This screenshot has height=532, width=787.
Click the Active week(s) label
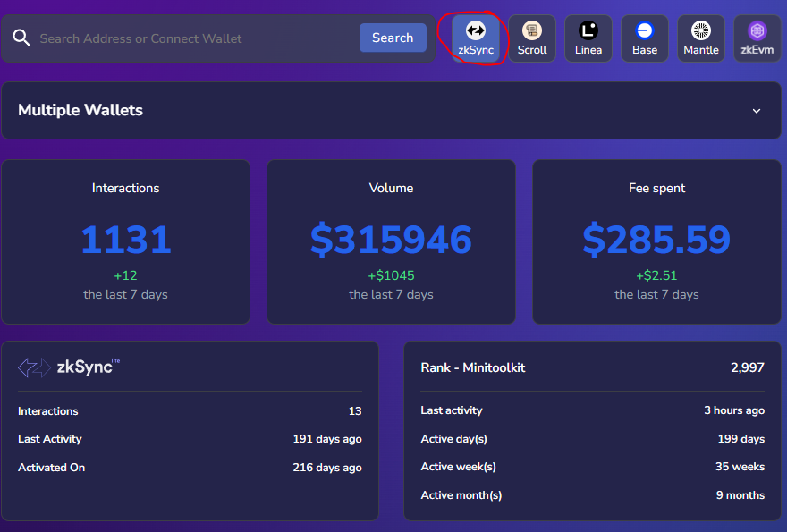click(x=458, y=467)
